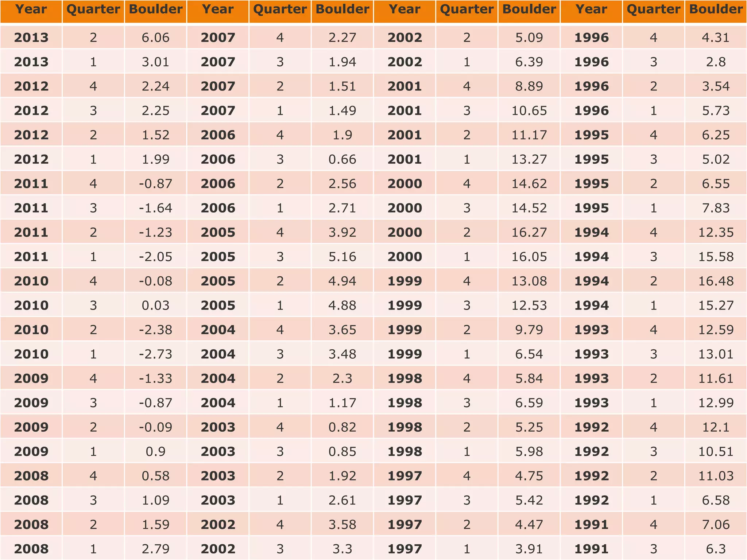This screenshot has width=747, height=560.
Task: Click the cell showing 7.83
Action: pyautogui.click(x=716, y=208)
